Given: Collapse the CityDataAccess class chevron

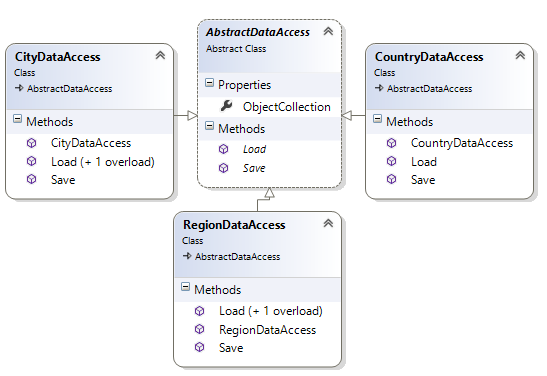Looking at the screenshot, I should coord(160,55).
